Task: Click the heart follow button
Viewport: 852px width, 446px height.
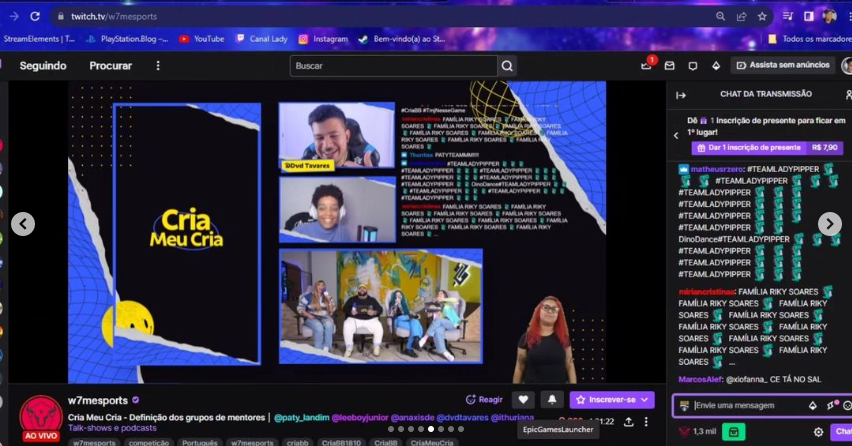Action: click(523, 400)
